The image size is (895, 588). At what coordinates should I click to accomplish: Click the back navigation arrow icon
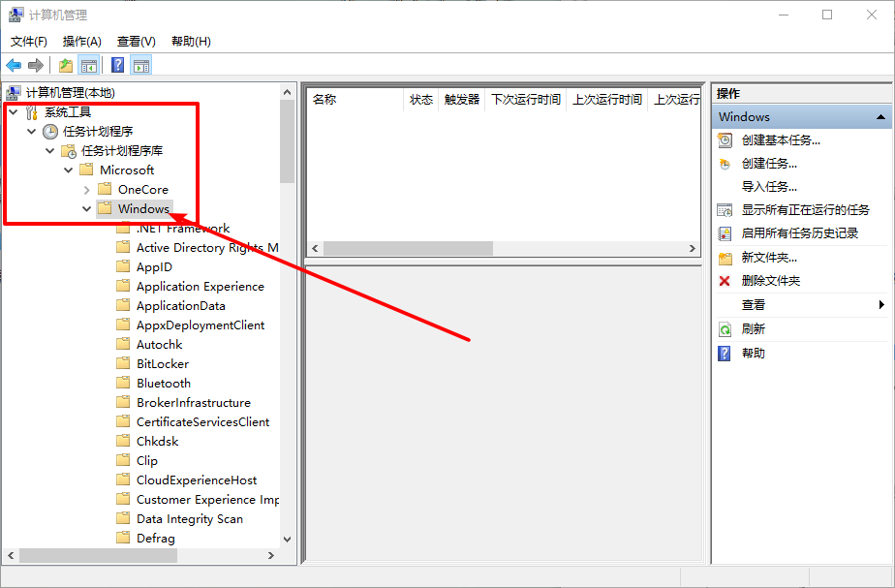(x=14, y=65)
